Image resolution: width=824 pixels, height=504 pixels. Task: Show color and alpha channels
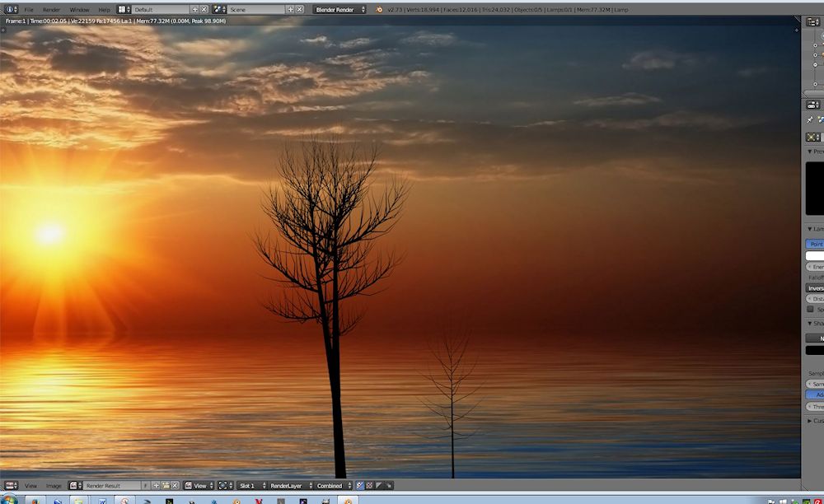[x=360, y=486]
